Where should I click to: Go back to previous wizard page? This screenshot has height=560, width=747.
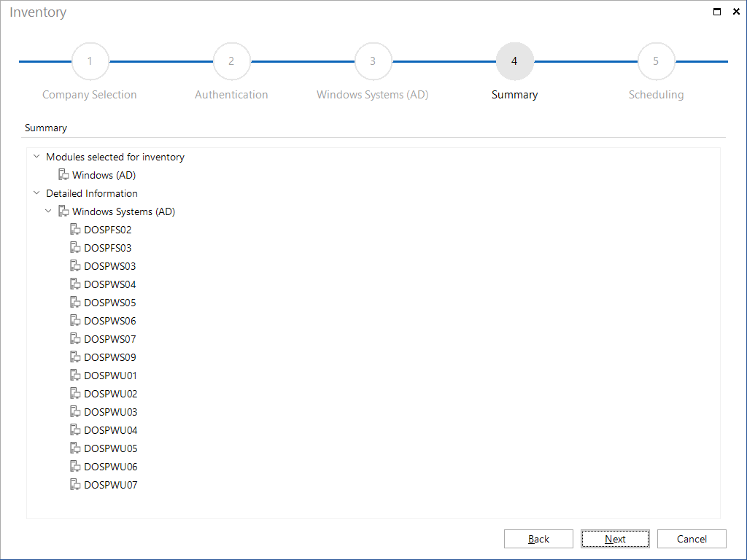tap(538, 539)
